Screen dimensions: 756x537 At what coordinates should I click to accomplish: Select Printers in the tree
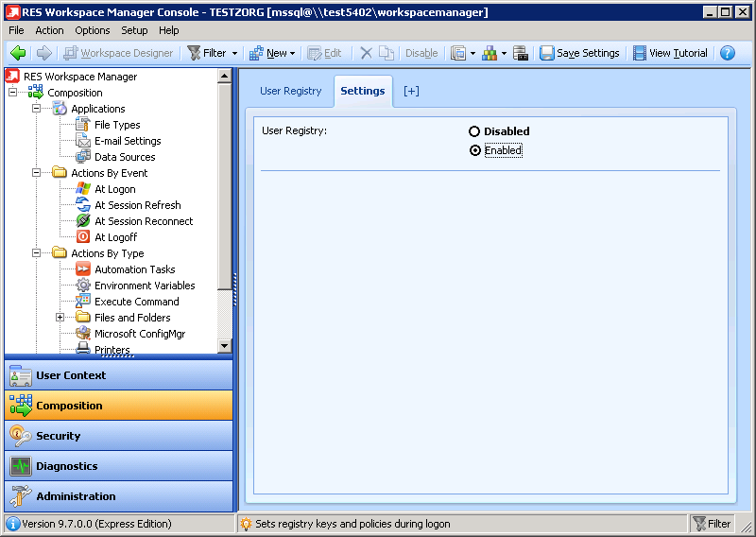112,349
